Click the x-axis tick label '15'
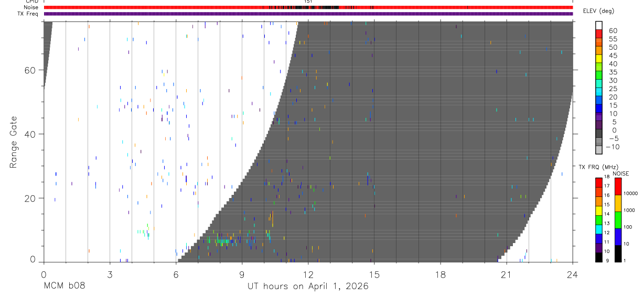 tap(374, 274)
